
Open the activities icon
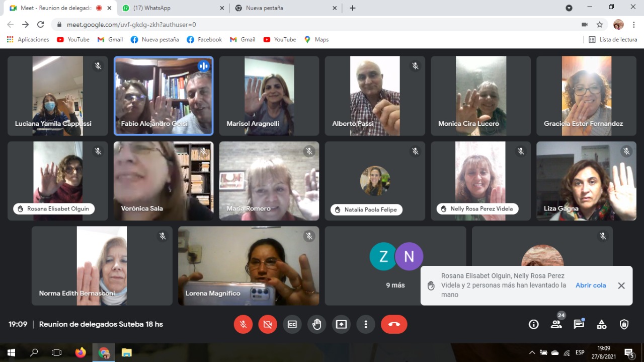coord(602,325)
